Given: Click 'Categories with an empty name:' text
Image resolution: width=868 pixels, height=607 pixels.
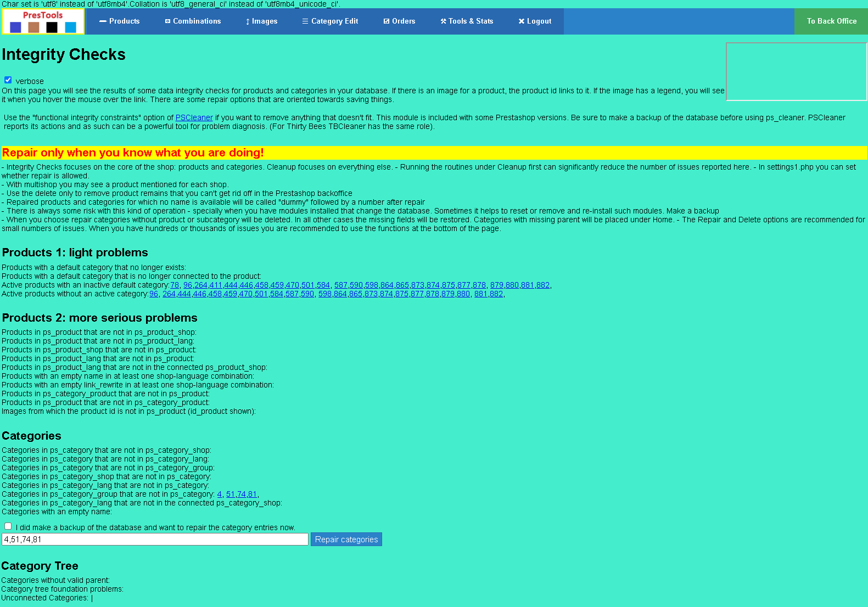Looking at the screenshot, I should (x=57, y=512).
